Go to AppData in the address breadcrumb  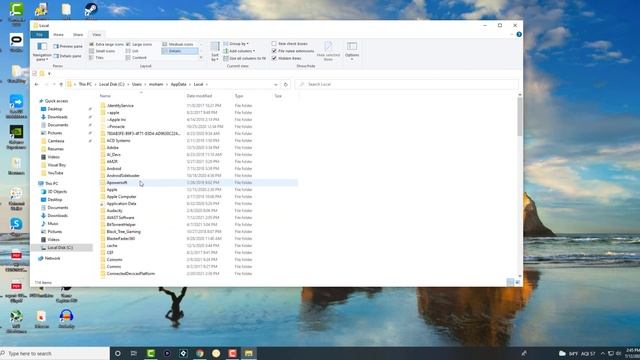[x=178, y=84]
